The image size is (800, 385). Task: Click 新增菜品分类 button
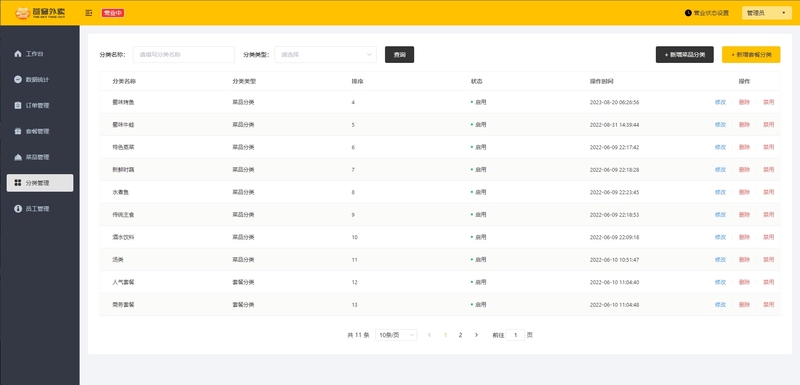(x=685, y=55)
